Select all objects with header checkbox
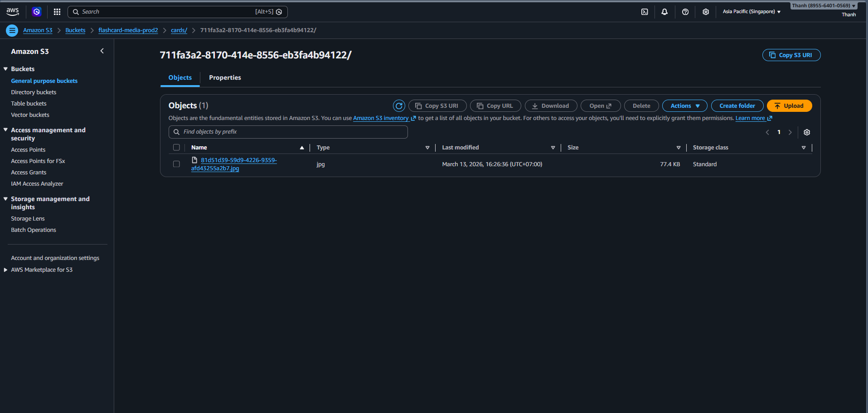The height and width of the screenshot is (413, 868). [x=176, y=148]
